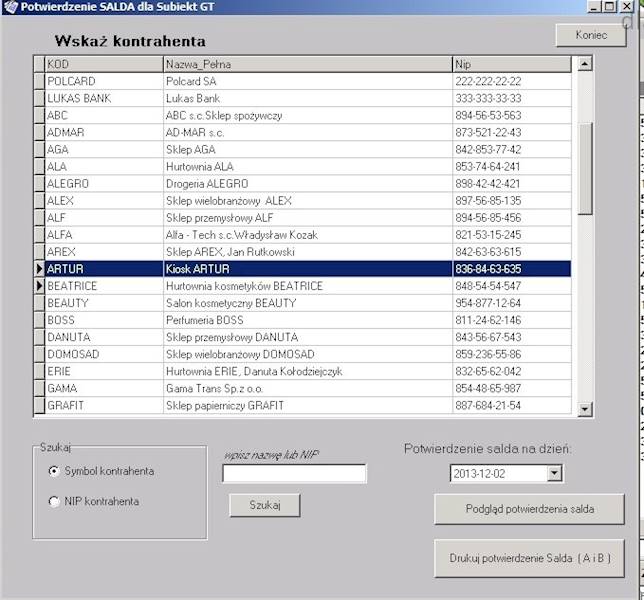Click the list scrollbar up arrow

[584, 64]
